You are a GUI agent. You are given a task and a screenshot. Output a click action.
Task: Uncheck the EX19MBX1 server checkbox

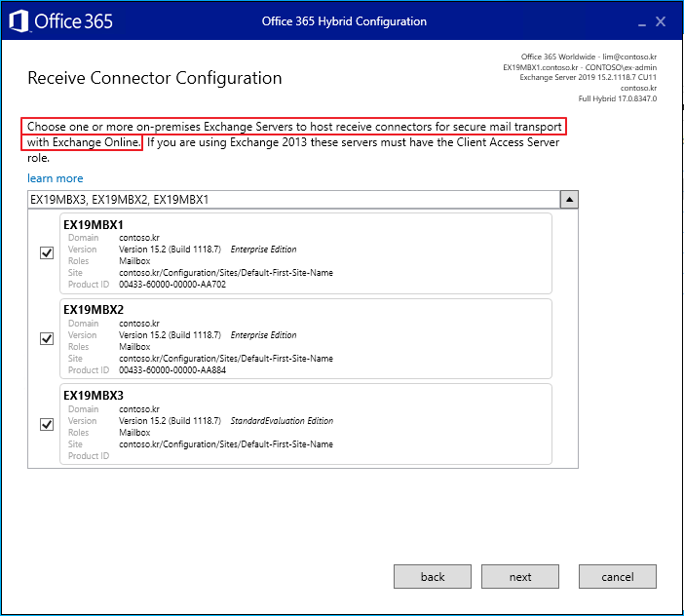click(47, 253)
